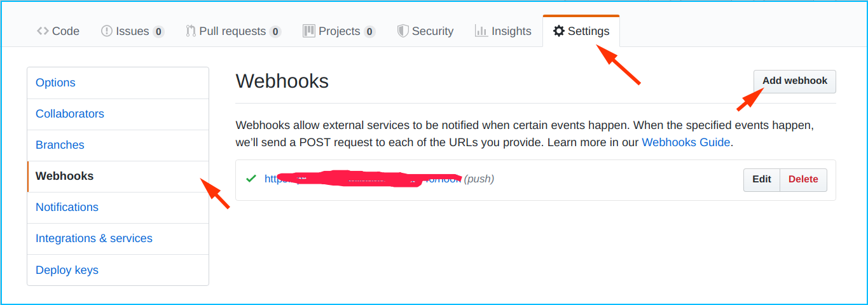
Task: Delete the existing push webhook
Action: coord(803,179)
